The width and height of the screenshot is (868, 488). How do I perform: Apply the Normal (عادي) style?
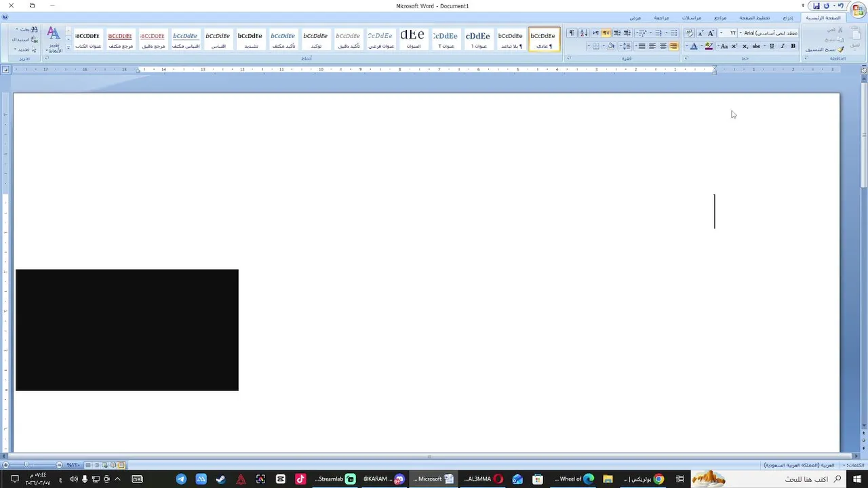tap(544, 39)
